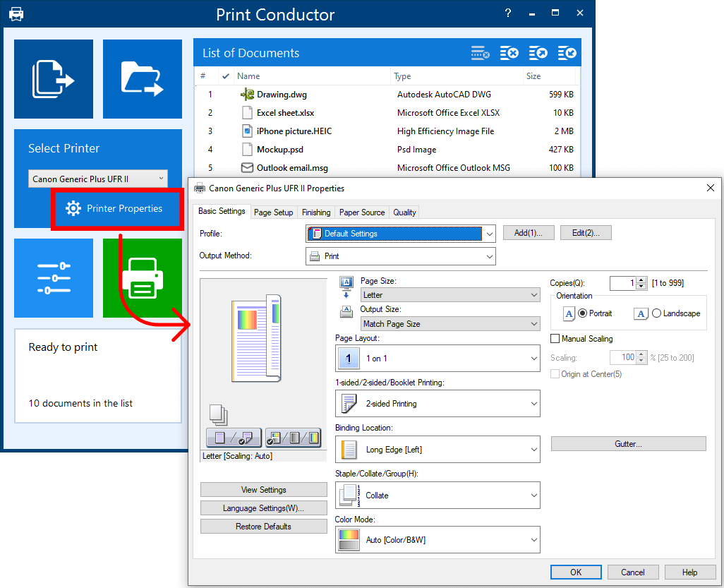Expand the Page Size dropdown
This screenshot has height=588, width=724.
(450, 295)
